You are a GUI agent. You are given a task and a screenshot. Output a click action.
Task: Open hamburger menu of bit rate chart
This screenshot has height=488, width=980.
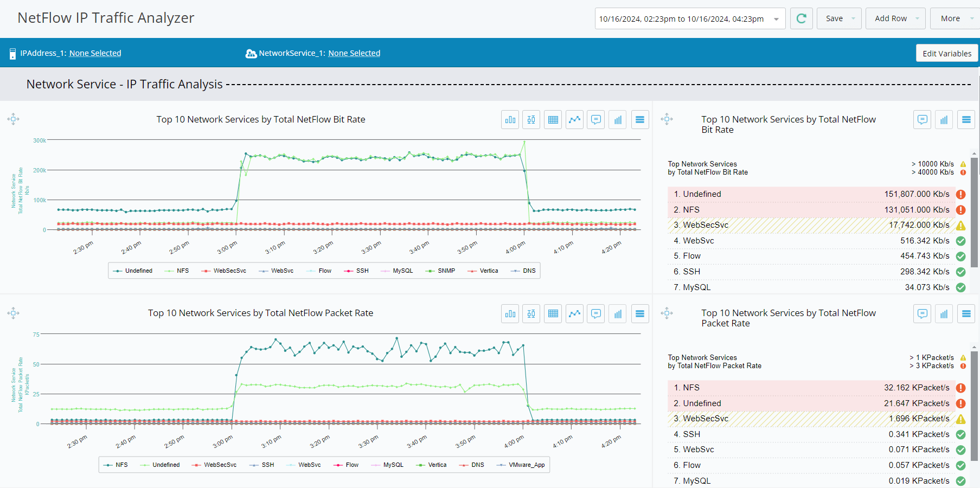640,120
